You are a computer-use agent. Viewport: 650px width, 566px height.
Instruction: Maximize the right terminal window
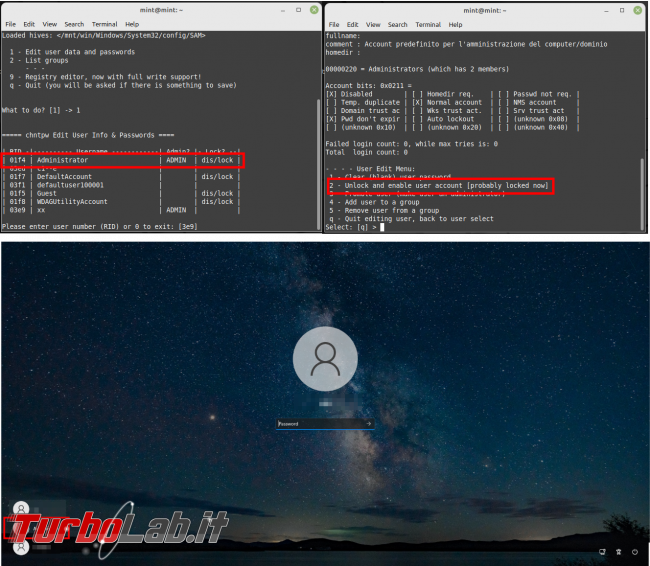click(622, 10)
